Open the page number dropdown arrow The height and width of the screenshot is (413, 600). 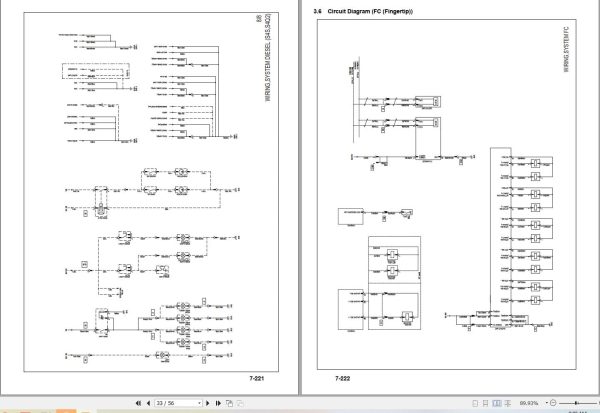pyautogui.click(x=199, y=403)
